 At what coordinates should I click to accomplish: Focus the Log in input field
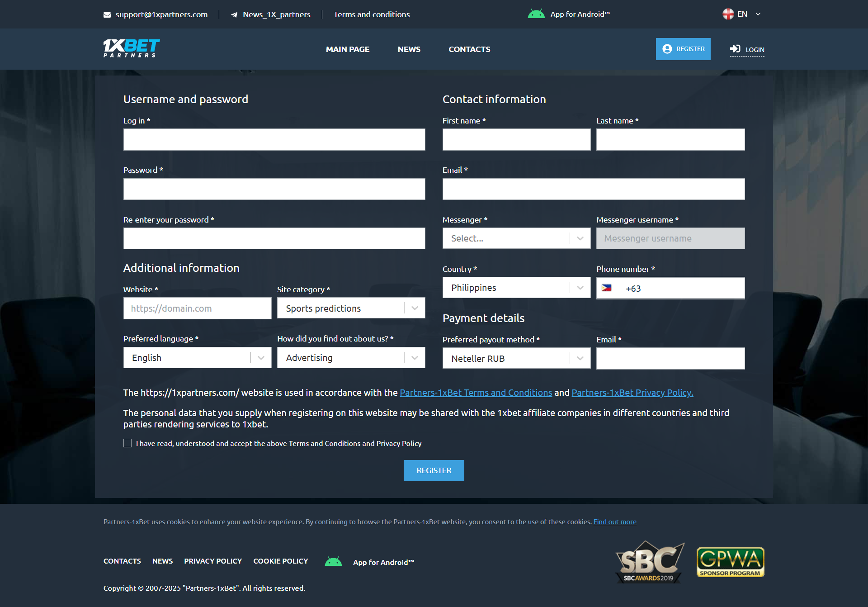274,139
